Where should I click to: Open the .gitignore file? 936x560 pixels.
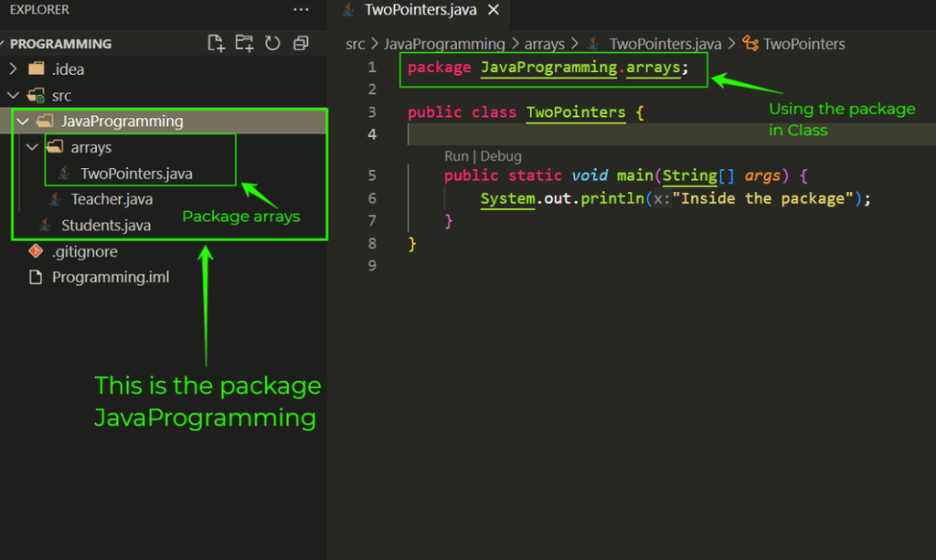[84, 251]
